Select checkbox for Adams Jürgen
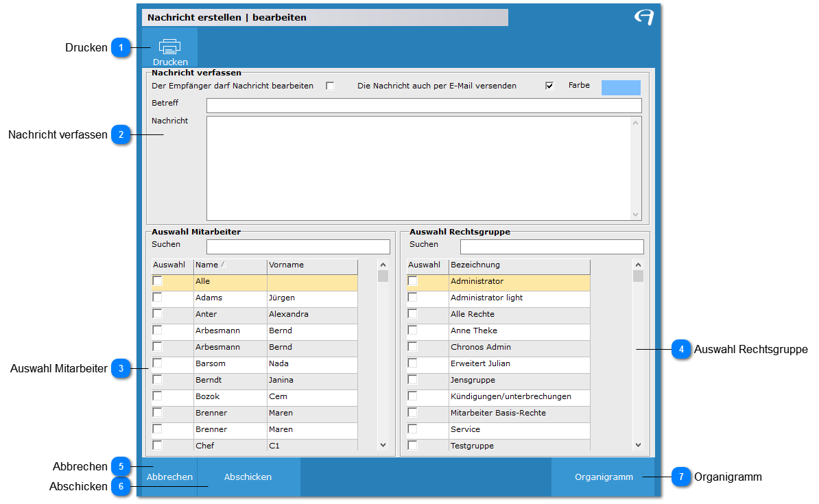Screen dimensions: 819x504 (157, 297)
